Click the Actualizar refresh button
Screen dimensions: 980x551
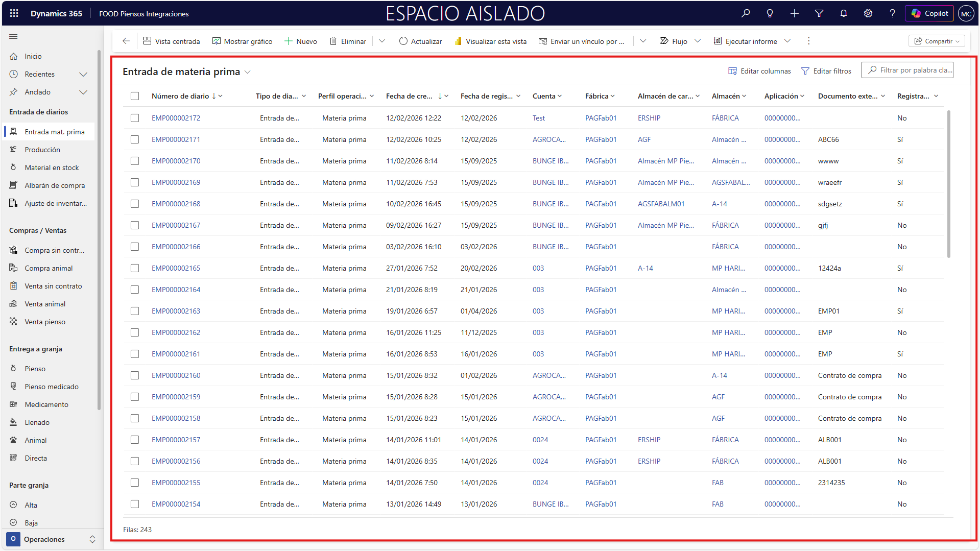click(x=420, y=41)
